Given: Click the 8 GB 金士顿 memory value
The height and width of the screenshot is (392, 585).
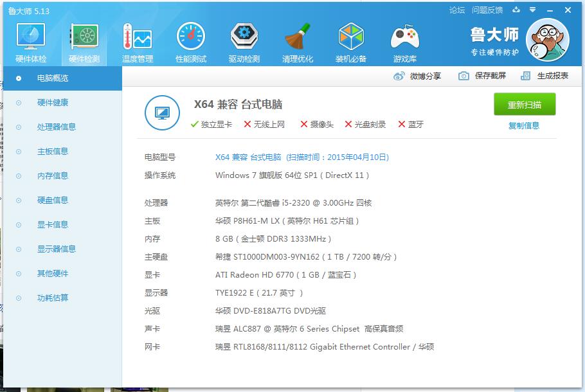Looking at the screenshot, I should 273,238.
